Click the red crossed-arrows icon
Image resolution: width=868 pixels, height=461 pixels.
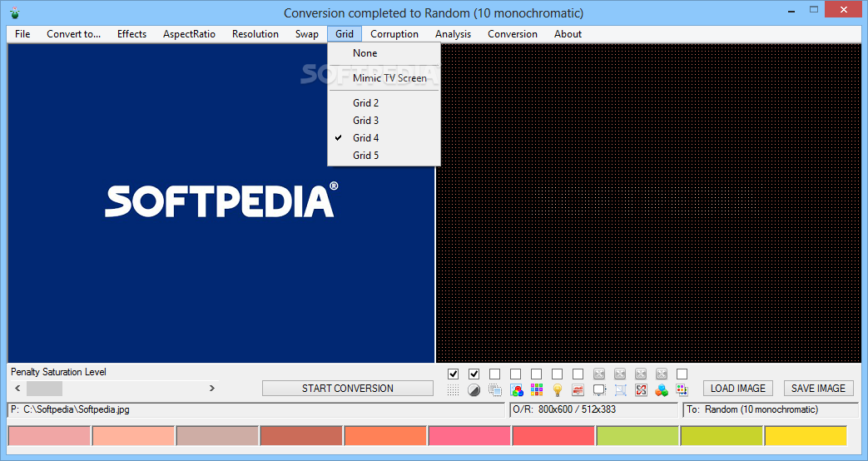click(x=641, y=390)
